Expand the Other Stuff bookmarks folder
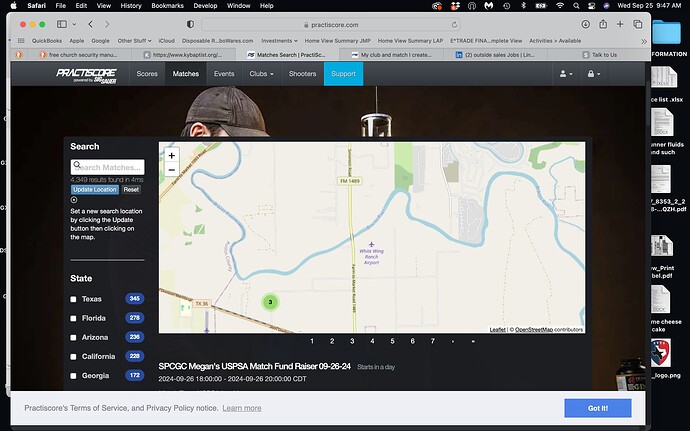 134,41
